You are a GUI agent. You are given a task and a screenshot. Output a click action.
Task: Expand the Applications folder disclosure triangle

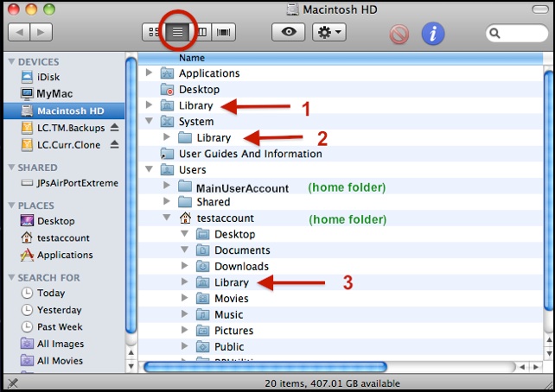pyautogui.click(x=150, y=73)
